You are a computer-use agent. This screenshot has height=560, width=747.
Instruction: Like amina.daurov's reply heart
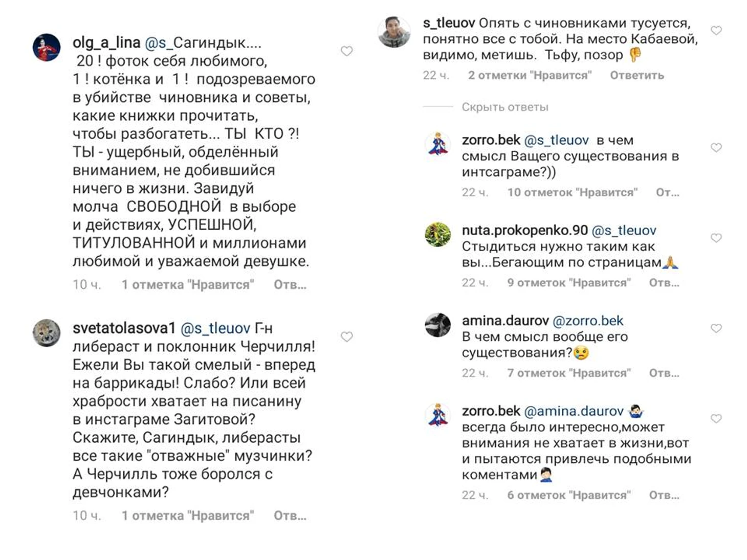[x=716, y=328]
